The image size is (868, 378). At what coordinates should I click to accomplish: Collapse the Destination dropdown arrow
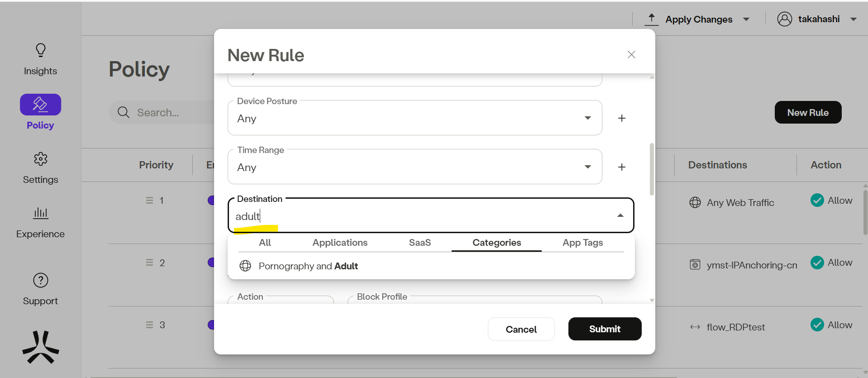click(x=620, y=215)
